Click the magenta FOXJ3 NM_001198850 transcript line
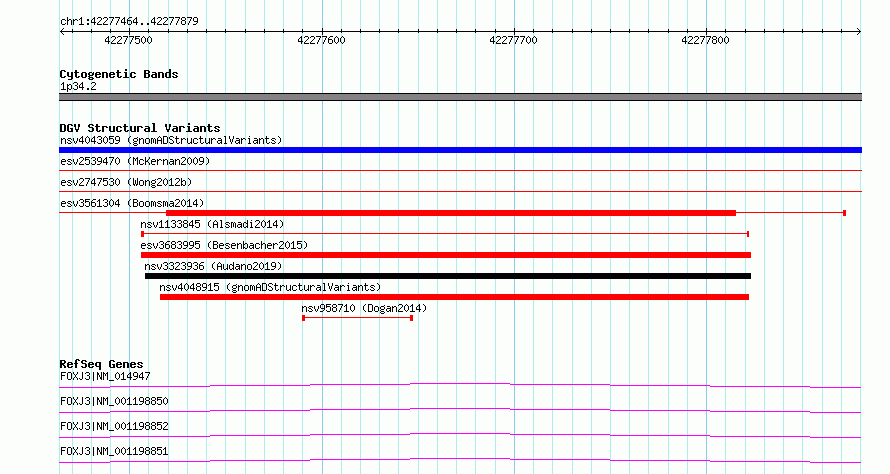Screen dimensions: 890x474 [460, 411]
